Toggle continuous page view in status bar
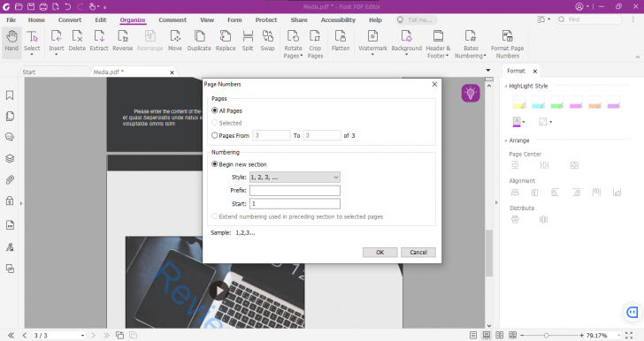Screen dimensions: 644x341 click(487, 335)
